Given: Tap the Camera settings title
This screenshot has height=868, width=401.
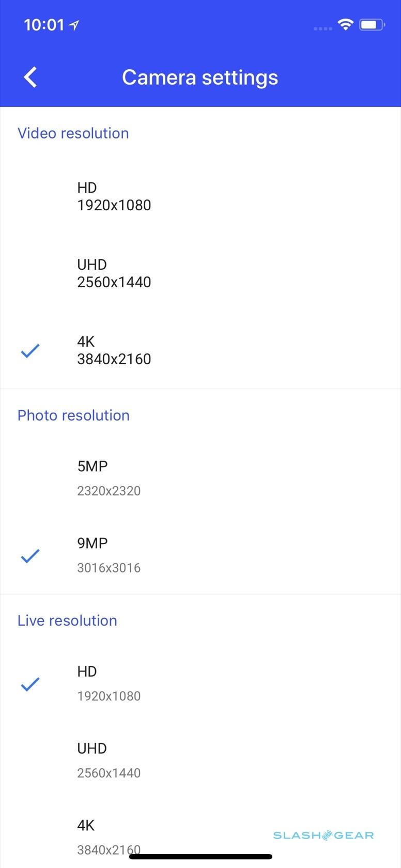Looking at the screenshot, I should click(200, 78).
